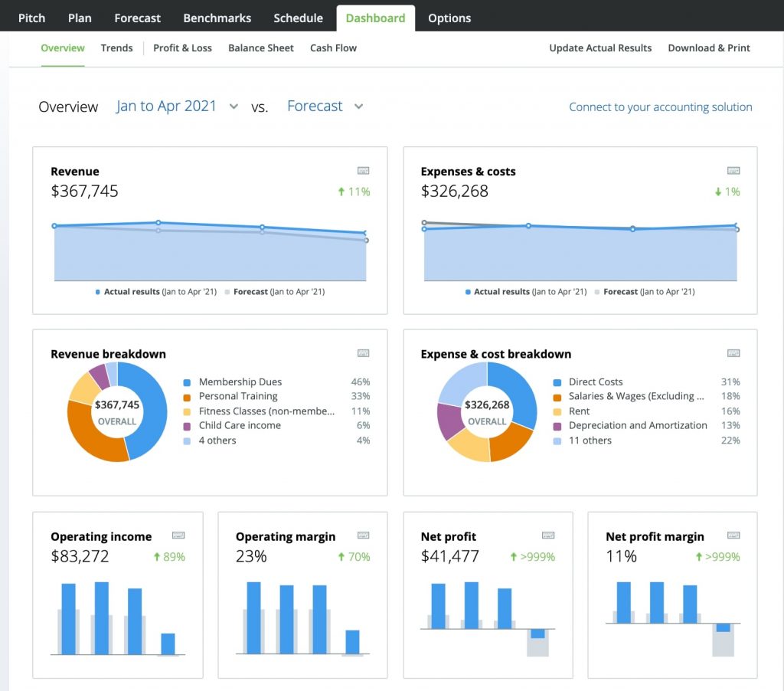Click the up arrow beside Operating income 89%
This screenshot has width=784, height=691.
click(156, 556)
